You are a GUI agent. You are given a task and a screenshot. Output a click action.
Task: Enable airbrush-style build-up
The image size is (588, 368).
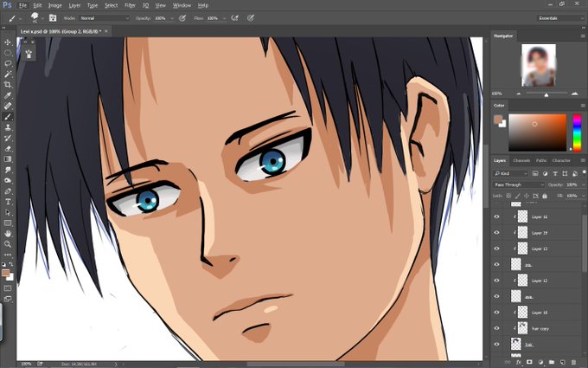point(235,18)
